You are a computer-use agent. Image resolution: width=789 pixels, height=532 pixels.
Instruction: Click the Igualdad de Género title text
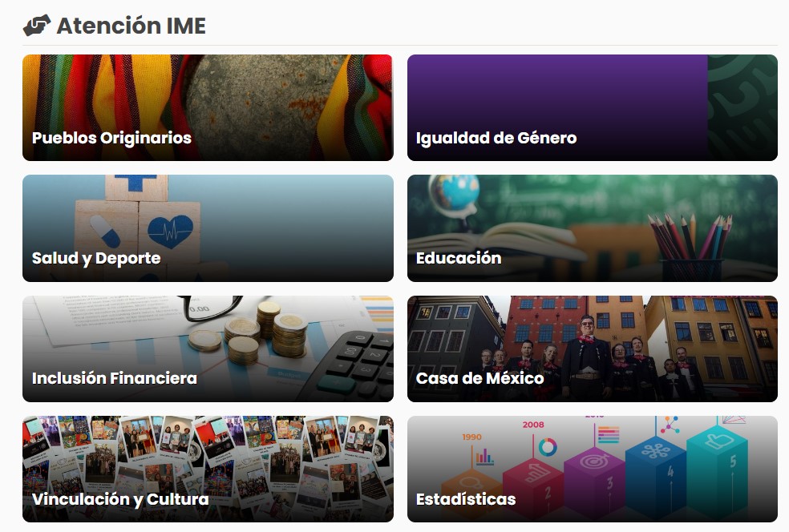pyautogui.click(x=496, y=138)
